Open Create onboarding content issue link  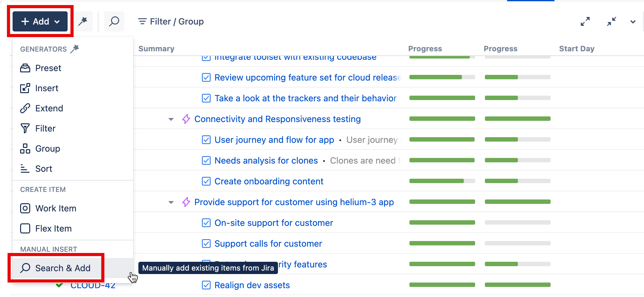(x=269, y=181)
